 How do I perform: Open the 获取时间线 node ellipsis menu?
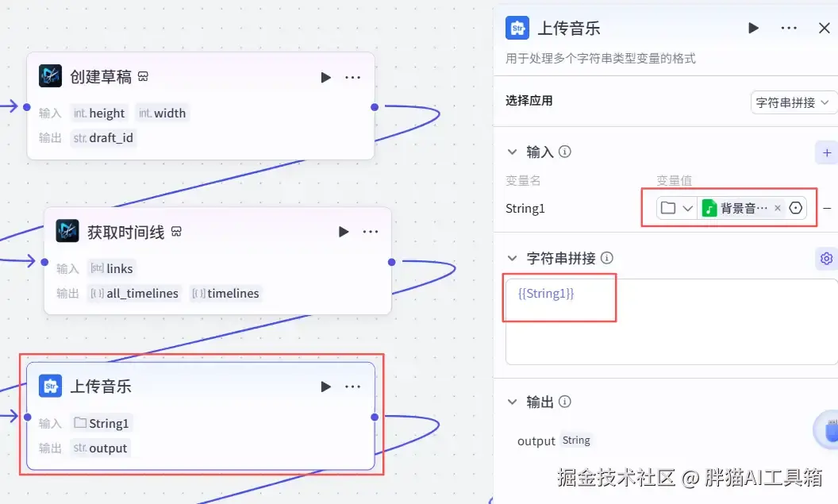coord(371,232)
